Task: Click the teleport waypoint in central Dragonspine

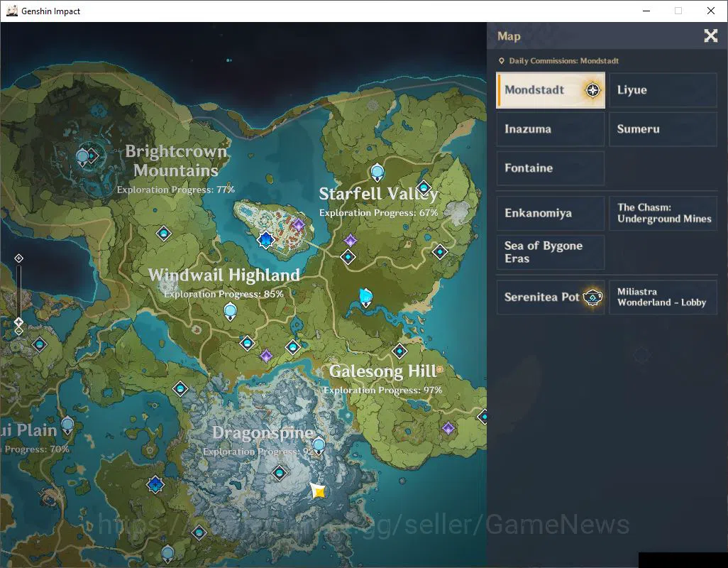Action: 279,473
